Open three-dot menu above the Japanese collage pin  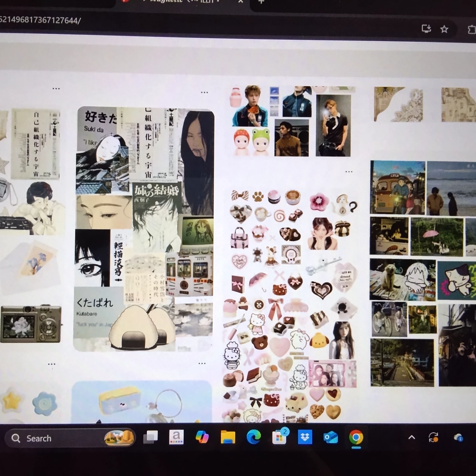click(204, 92)
